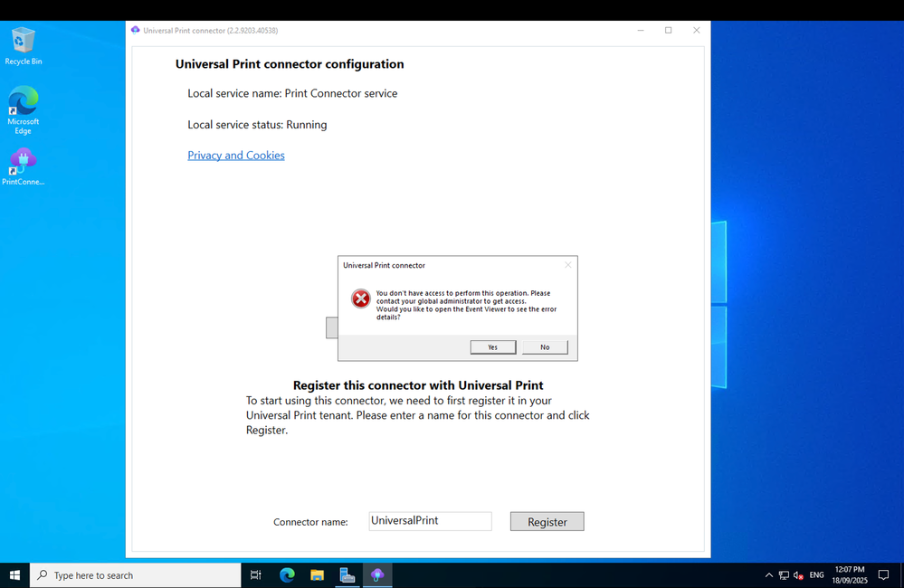
Task: Open the Windows Start menu
Action: pos(14,575)
